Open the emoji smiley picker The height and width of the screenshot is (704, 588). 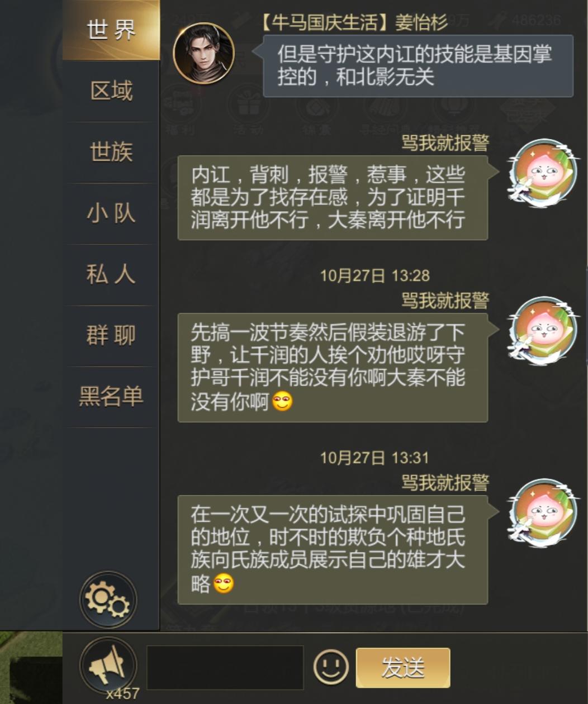(x=331, y=667)
